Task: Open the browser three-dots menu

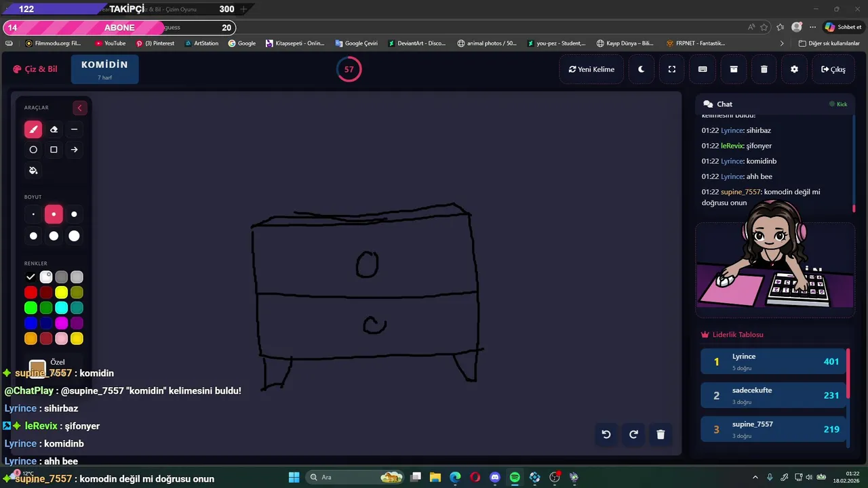Action: click(814, 27)
